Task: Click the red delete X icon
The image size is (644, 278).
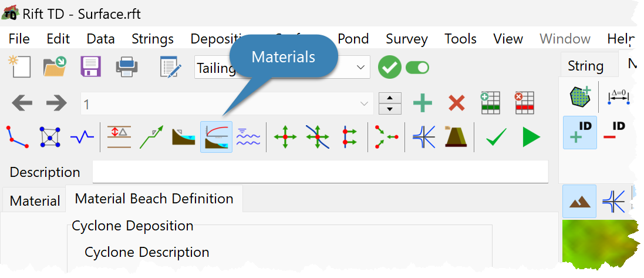Action: point(456,104)
